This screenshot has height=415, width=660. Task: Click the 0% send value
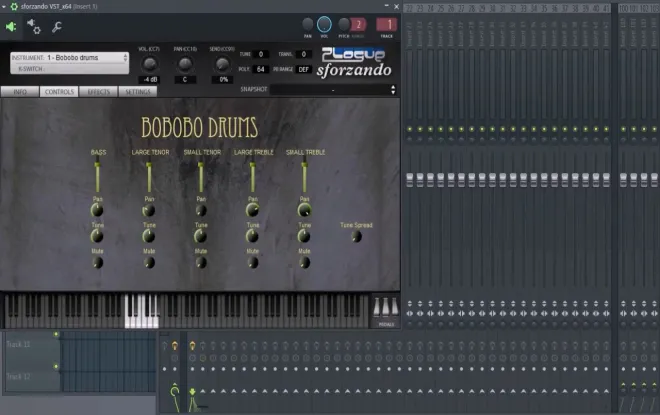point(223,80)
